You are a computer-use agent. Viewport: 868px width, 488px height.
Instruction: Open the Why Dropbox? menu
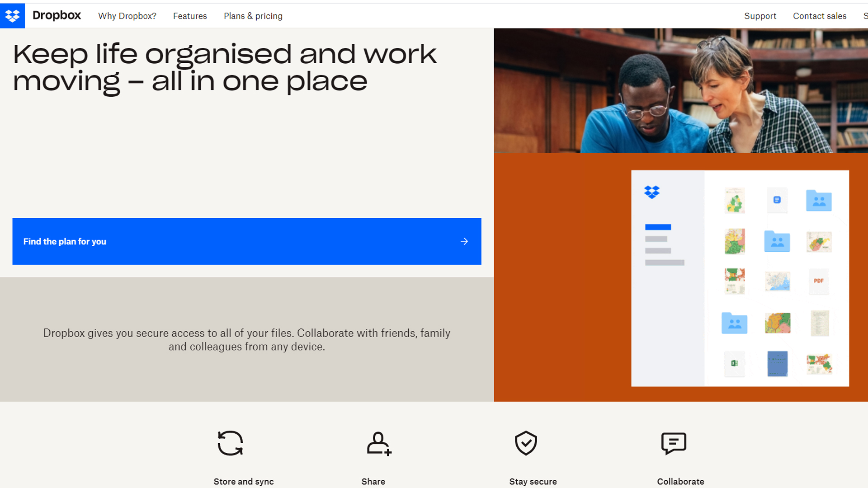[127, 16]
